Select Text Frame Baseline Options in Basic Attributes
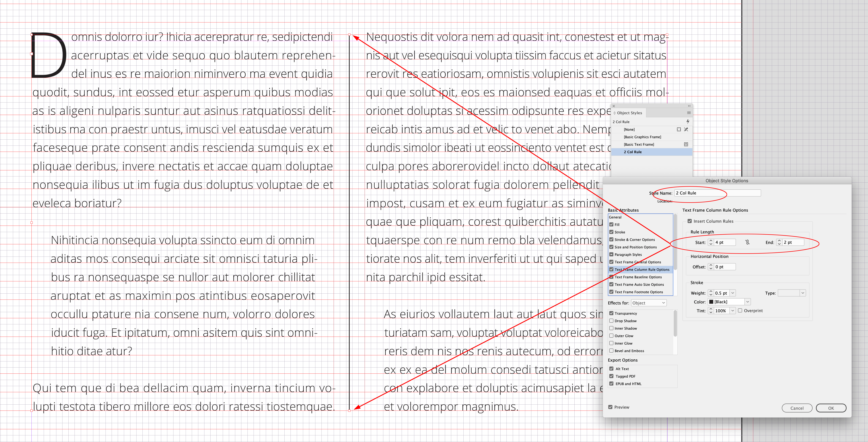Viewport: 868px width, 442px height. (638, 277)
